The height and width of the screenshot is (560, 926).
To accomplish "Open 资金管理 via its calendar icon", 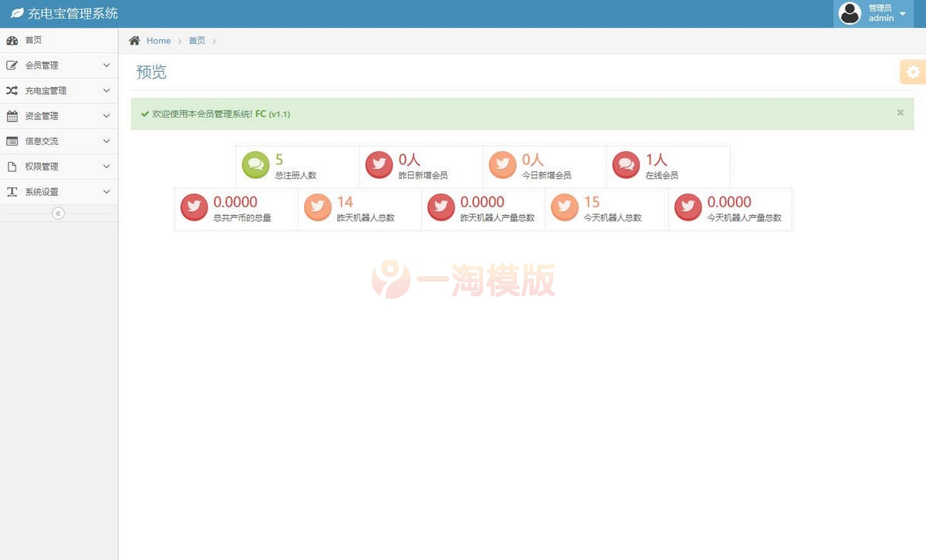I will point(14,116).
